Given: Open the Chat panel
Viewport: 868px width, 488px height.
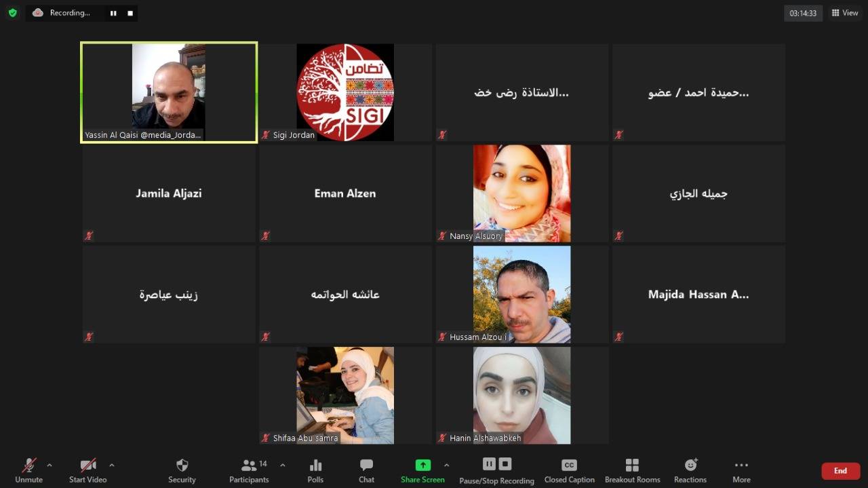Looking at the screenshot, I should point(366,468).
